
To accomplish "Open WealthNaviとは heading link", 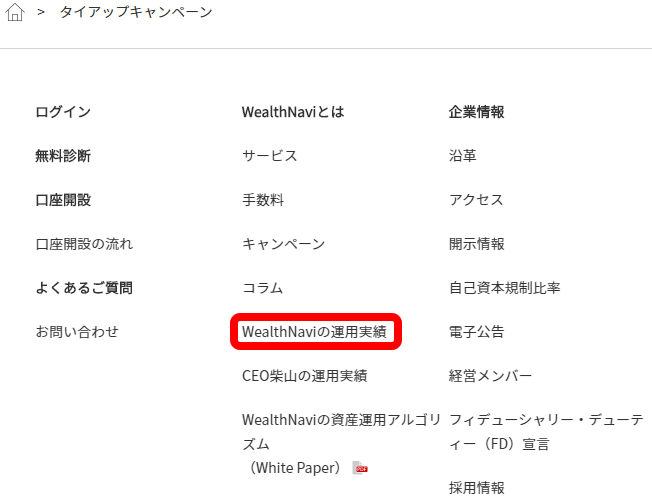I will pyautogui.click(x=293, y=112).
